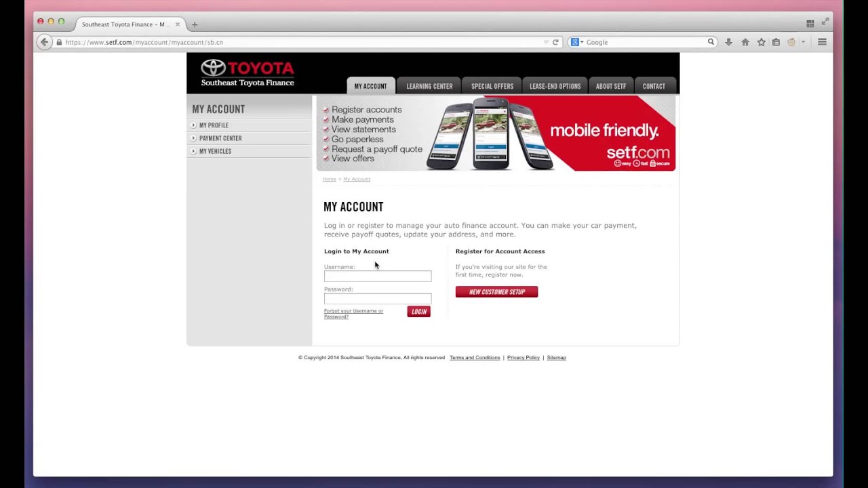Image resolution: width=868 pixels, height=488 pixels.
Task: Open the tab groups icon in the title bar
Action: pos(810,23)
